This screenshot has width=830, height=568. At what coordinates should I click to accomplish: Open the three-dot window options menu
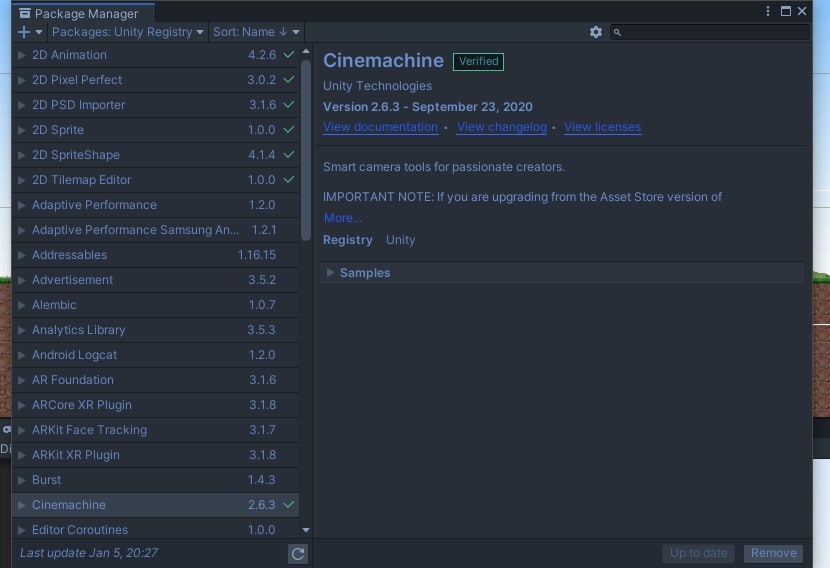click(768, 11)
